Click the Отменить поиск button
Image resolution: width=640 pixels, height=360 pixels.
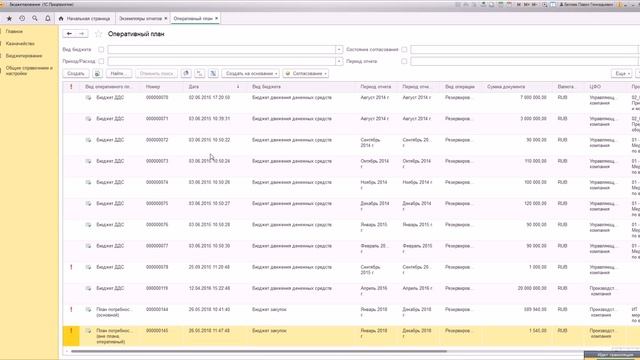tap(156, 73)
